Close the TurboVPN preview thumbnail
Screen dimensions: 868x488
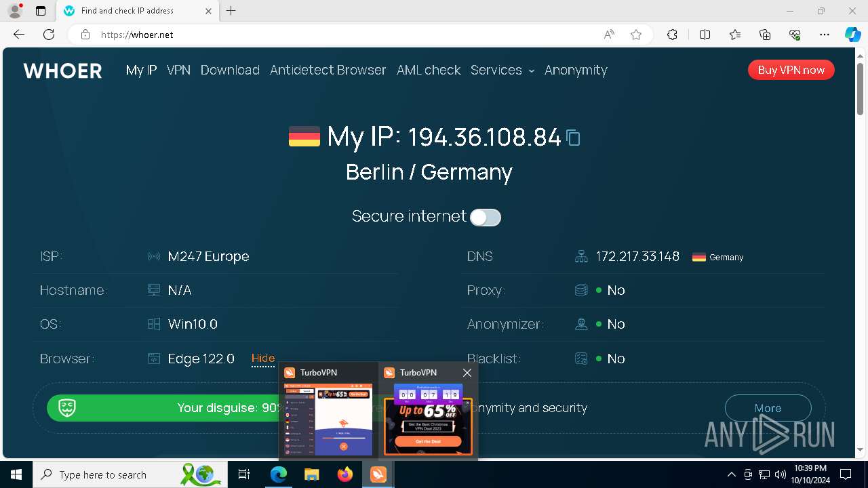pos(467,373)
